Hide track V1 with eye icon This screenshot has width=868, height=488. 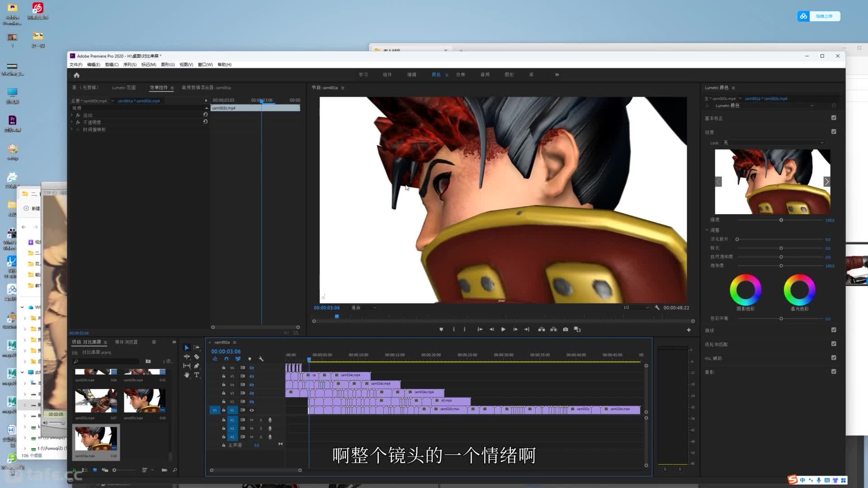pos(252,410)
